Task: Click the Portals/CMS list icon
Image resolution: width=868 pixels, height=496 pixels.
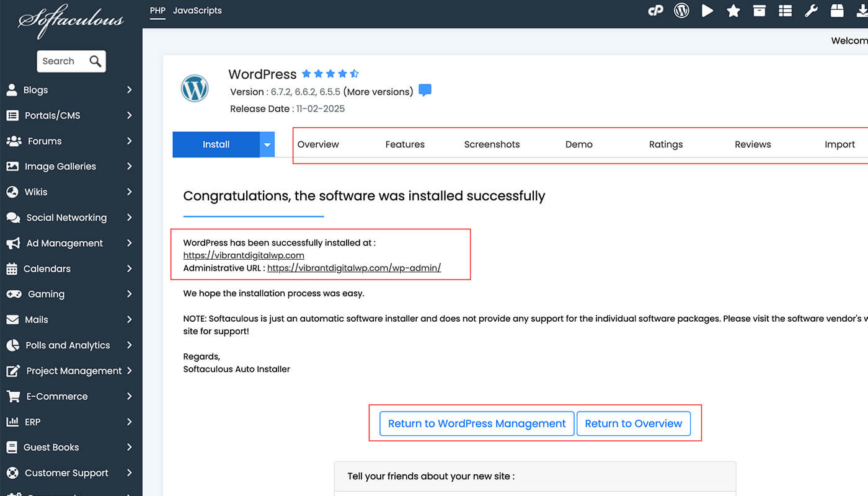Action: point(12,115)
